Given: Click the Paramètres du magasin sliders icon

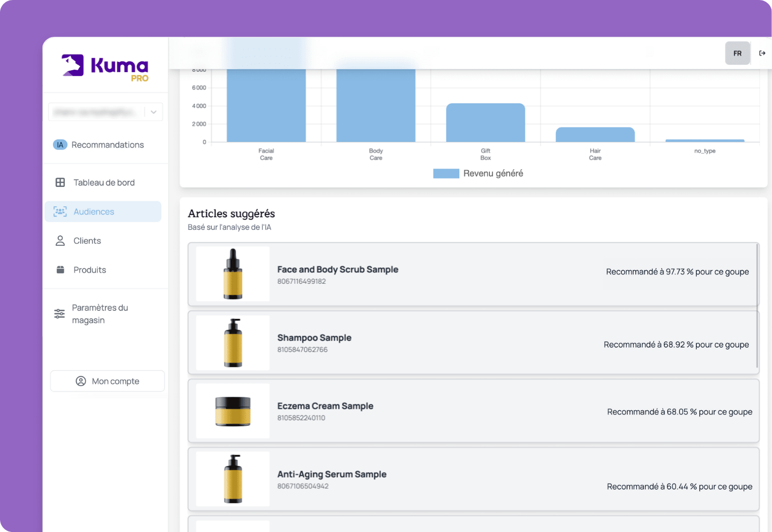Looking at the screenshot, I should 59,314.
